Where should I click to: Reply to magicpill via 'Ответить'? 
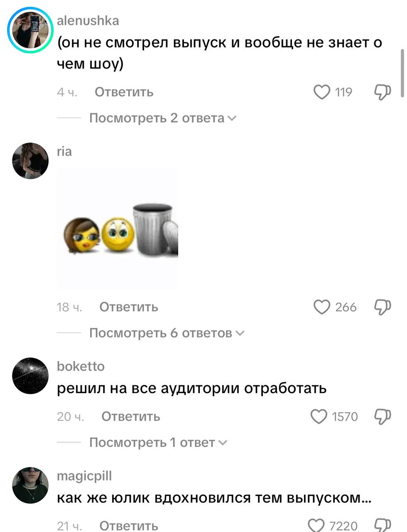(129, 526)
